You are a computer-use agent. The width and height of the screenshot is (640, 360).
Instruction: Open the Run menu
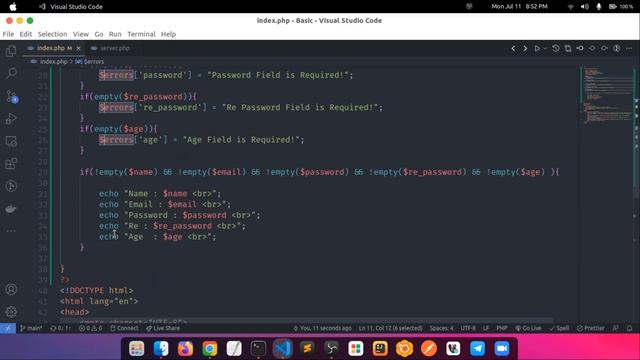point(115,34)
